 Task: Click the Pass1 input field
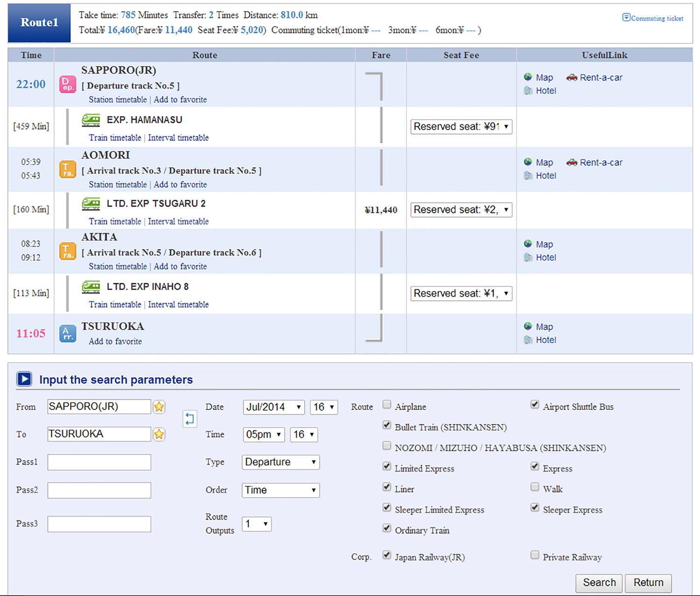pos(99,462)
